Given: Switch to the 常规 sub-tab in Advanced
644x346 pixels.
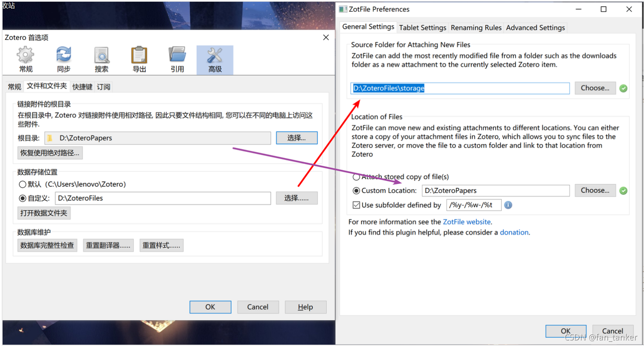Looking at the screenshot, I should pyautogui.click(x=15, y=87).
